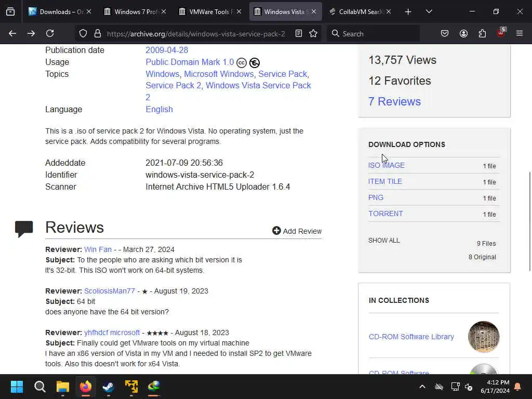This screenshot has width=532, height=399.
Task: Open Steam from the taskbar
Action: coord(108,387)
